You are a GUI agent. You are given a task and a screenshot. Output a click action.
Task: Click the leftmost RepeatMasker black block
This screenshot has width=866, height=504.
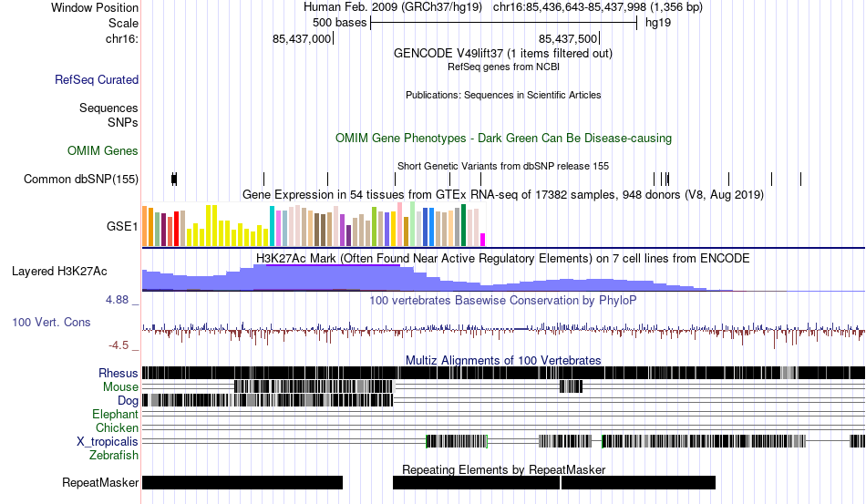[x=242, y=482]
